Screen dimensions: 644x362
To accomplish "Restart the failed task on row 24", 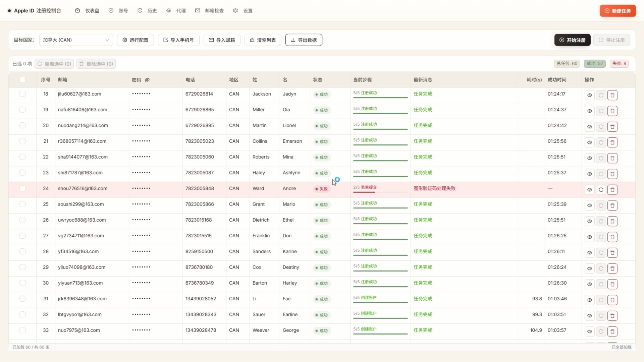I will click(601, 190).
